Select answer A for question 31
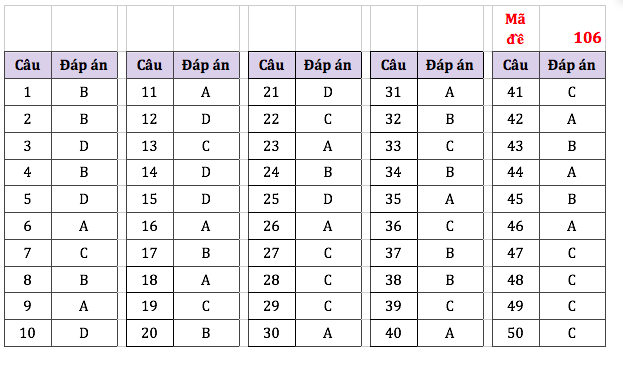The height and width of the screenshot is (368, 623). tap(450, 92)
